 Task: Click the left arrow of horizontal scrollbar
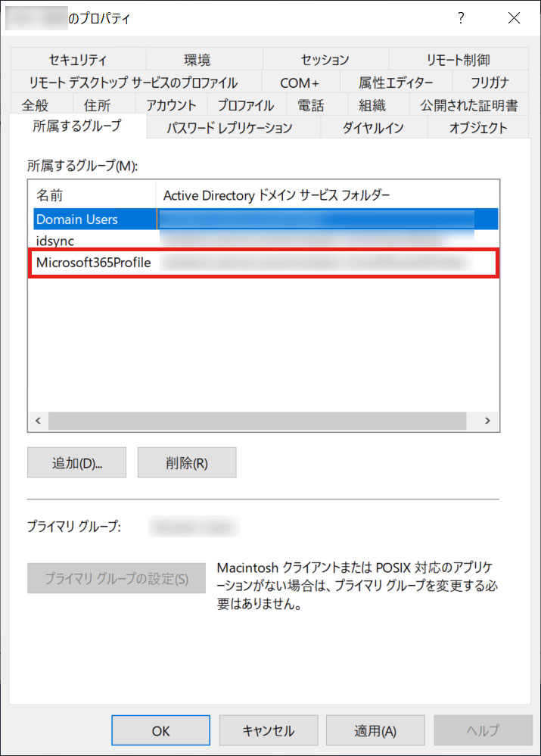pyautogui.click(x=38, y=421)
